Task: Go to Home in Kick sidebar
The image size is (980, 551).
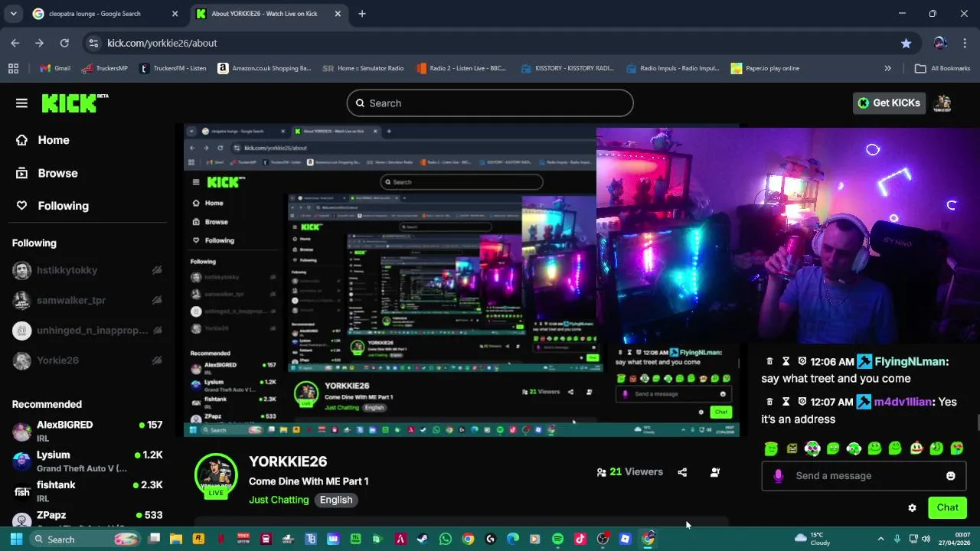Action: point(43,140)
